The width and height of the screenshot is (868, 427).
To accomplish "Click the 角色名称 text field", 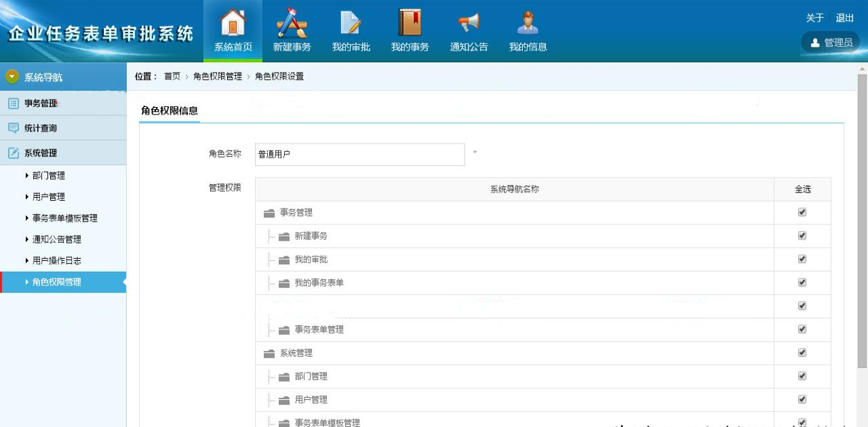I will (359, 155).
